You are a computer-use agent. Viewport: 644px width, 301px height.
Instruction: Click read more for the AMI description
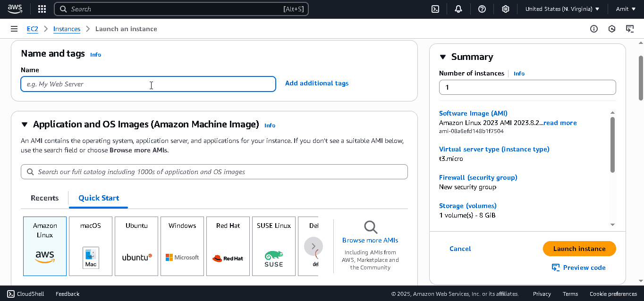point(560,123)
